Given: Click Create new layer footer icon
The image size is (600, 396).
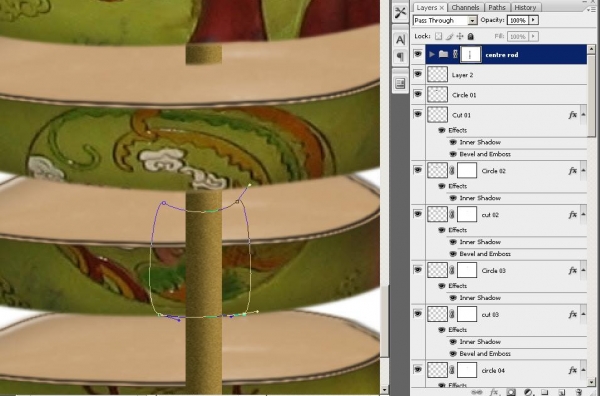Looking at the screenshot, I should pos(561,392).
